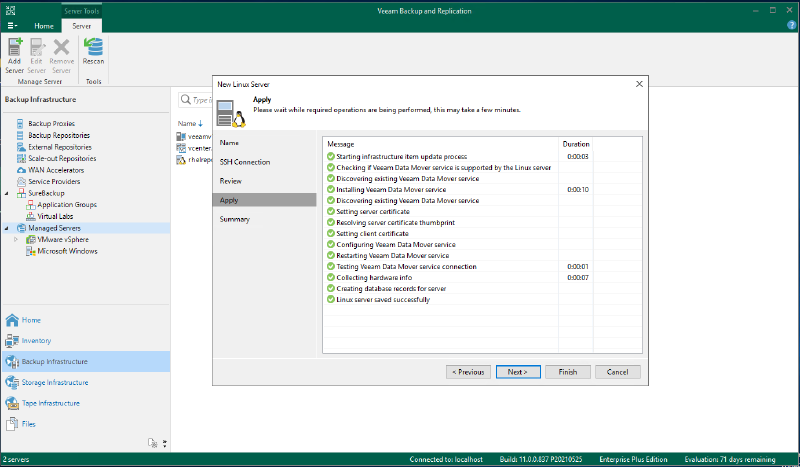
Task: Click 'Evaluation: 71 days remaining' status text
Action: pos(730,459)
